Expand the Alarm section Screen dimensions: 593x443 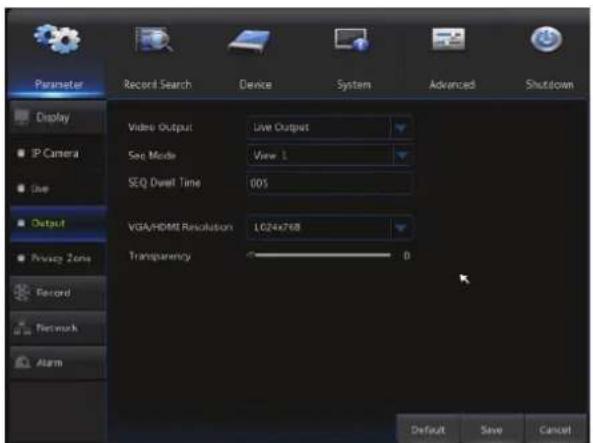coord(58,363)
